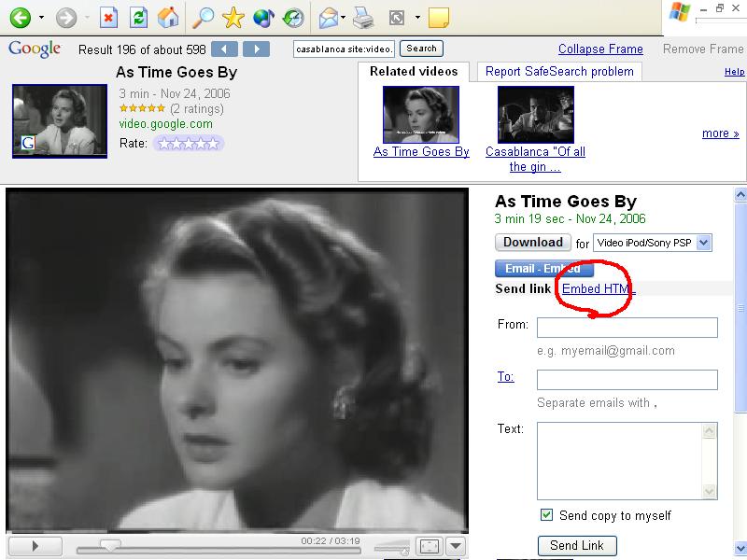Go to previous search result arrow

(224, 49)
